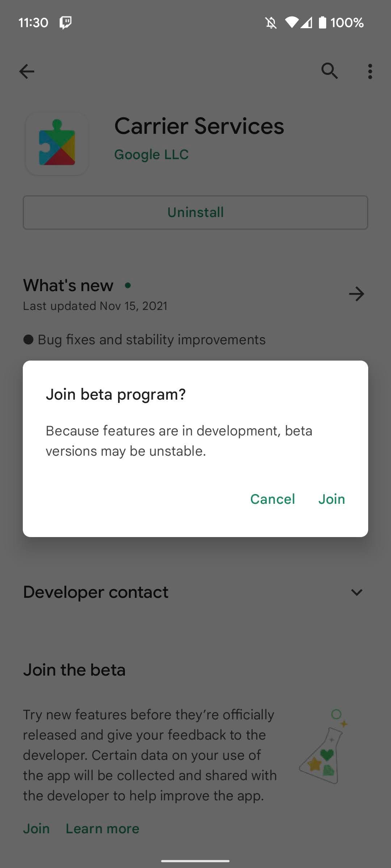This screenshot has width=391, height=868.
Task: Tap the Twitch notification icon in status bar
Action: click(65, 22)
